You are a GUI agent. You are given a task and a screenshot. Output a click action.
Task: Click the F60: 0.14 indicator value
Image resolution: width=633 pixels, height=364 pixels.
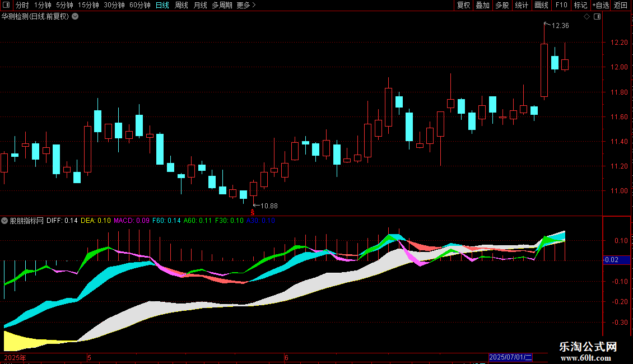point(167,221)
